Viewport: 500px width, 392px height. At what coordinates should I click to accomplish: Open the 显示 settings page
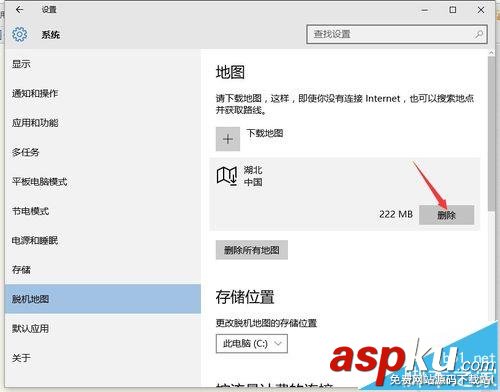coord(103,64)
